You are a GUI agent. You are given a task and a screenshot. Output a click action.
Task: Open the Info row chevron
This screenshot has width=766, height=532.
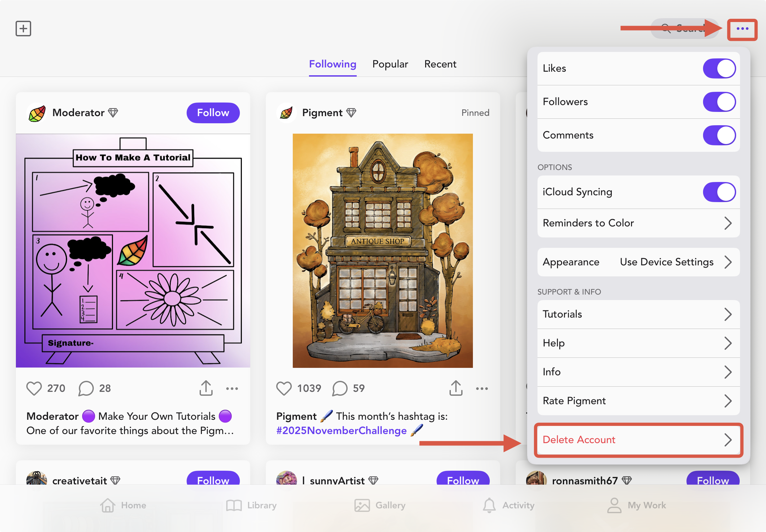point(728,372)
